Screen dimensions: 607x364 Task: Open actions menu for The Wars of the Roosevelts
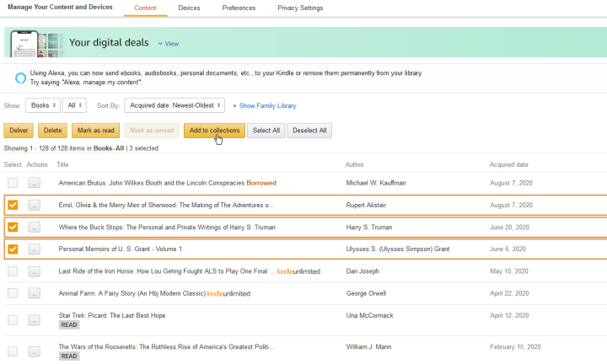[x=34, y=351]
